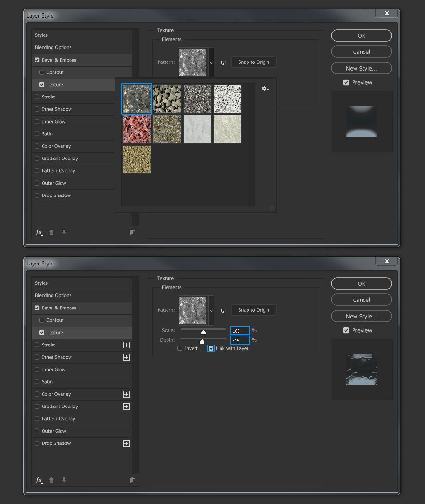Add another Inner Shadow plus icon
The width and height of the screenshot is (425, 504).
126,357
